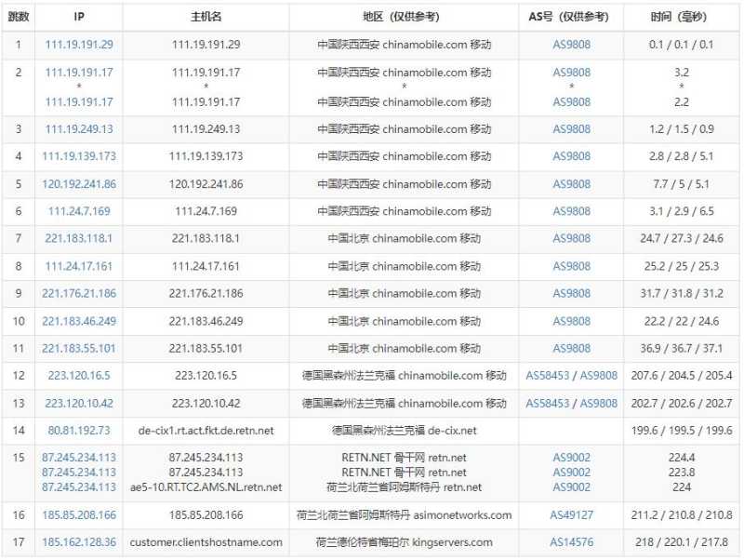Open IP link 221.183.55.101

pos(79,348)
